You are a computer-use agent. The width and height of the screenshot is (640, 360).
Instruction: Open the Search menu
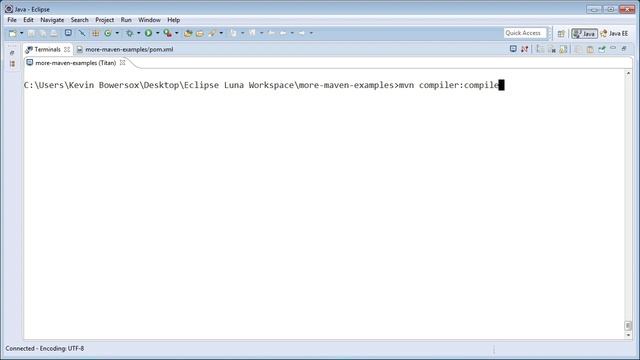click(79, 20)
